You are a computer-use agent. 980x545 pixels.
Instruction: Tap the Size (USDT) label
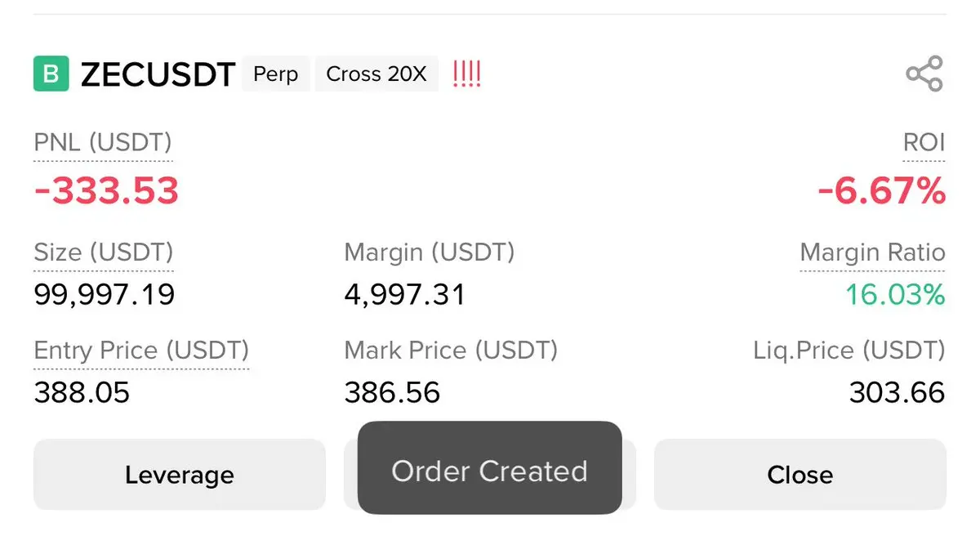[104, 253]
